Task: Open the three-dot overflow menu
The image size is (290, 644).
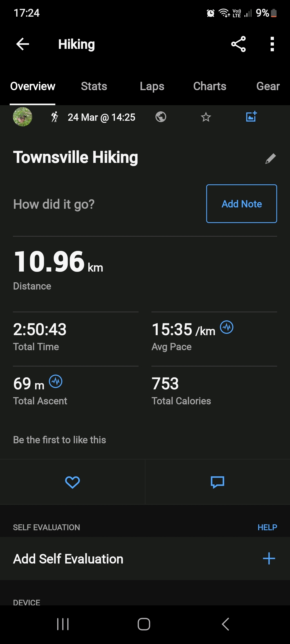Action: (272, 44)
